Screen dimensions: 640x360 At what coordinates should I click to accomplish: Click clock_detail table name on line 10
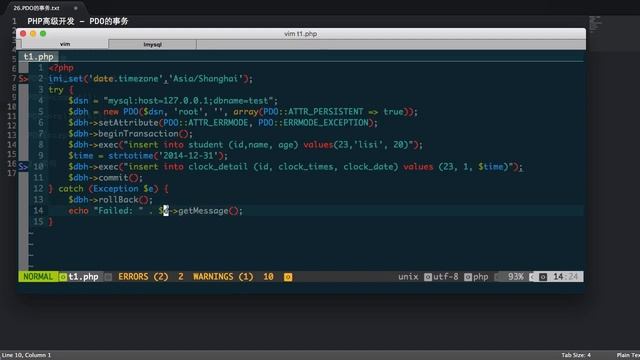tap(218, 167)
